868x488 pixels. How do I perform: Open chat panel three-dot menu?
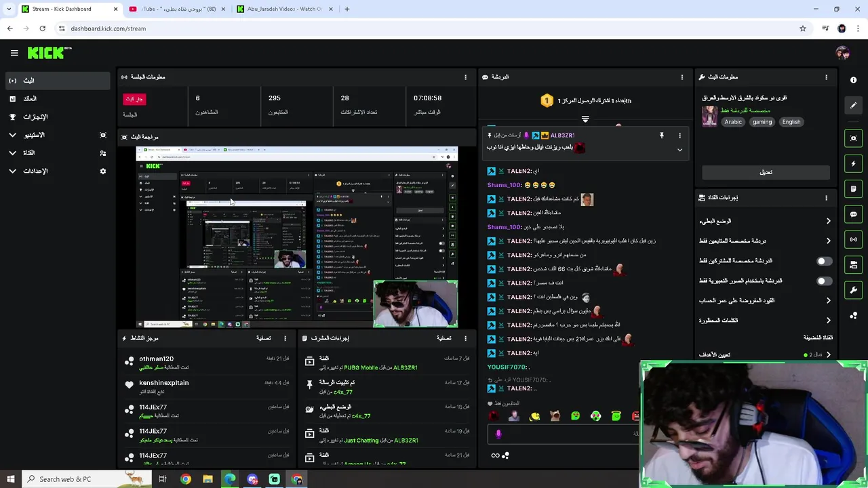pyautogui.click(x=682, y=77)
